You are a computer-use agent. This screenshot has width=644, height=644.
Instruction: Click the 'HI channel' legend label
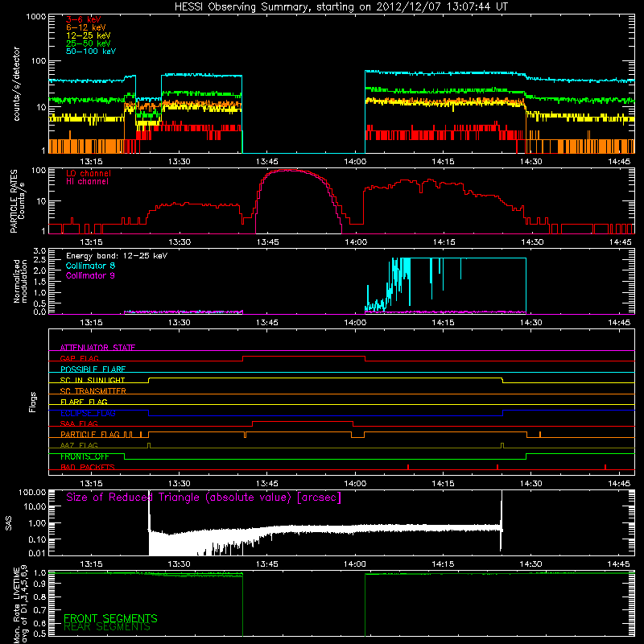(x=87, y=181)
